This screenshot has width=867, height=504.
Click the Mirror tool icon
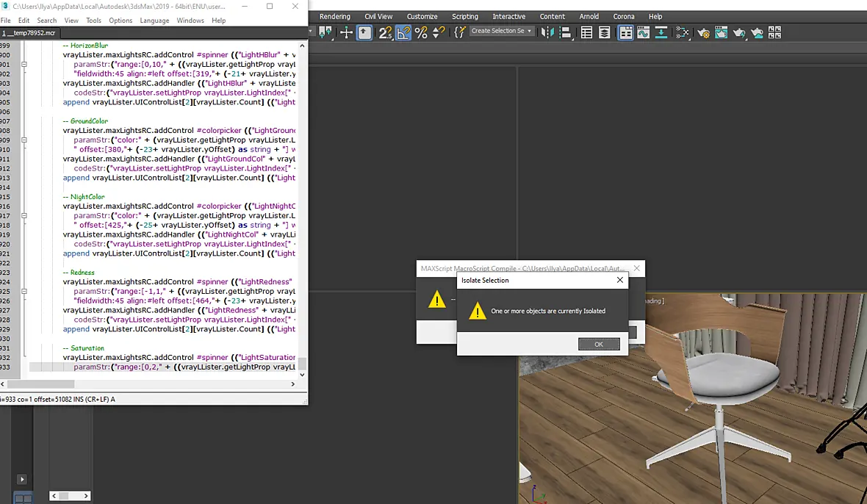[547, 32]
